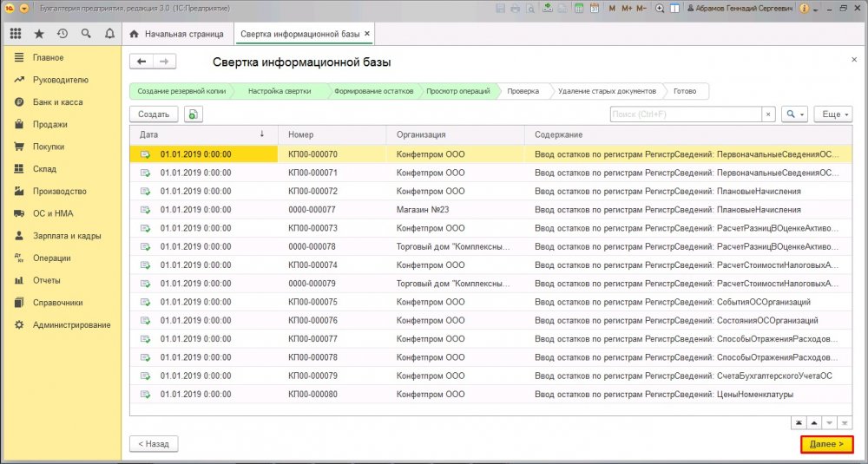Open the Администрирование section
868x464 pixels.
click(71, 324)
